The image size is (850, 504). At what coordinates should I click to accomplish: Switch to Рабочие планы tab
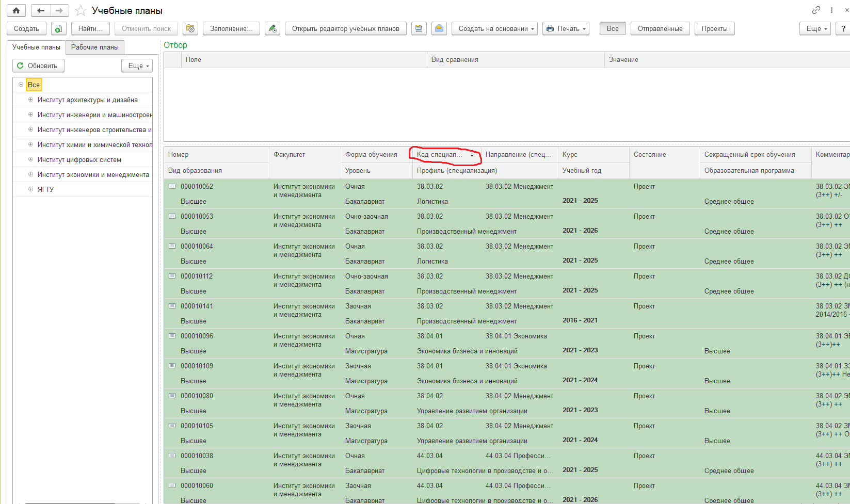point(95,47)
